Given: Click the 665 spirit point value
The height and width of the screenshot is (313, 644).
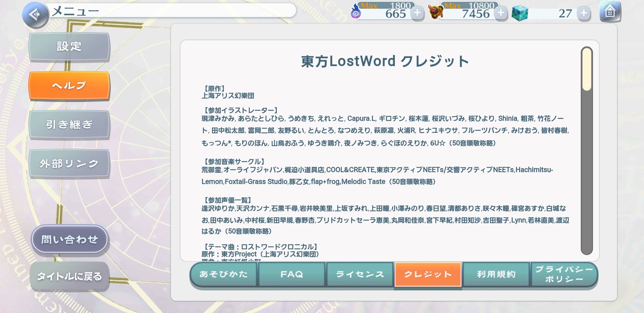Looking at the screenshot, I should coord(396,14).
